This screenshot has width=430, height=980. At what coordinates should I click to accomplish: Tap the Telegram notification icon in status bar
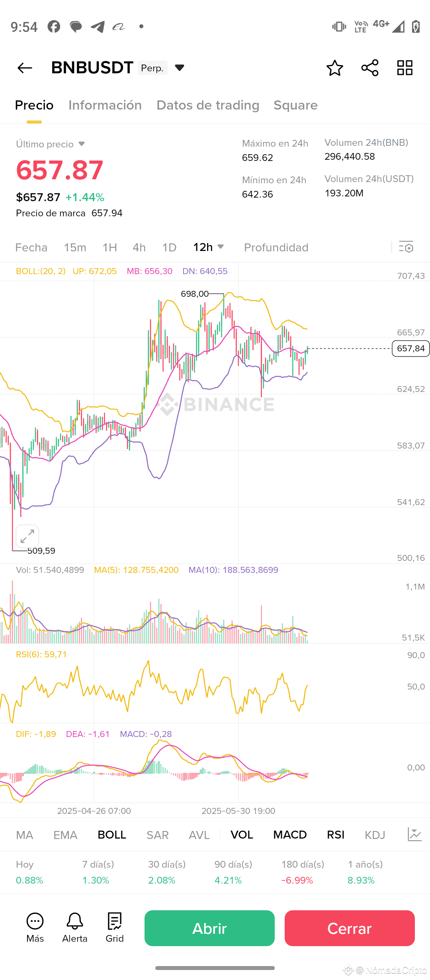[x=98, y=27]
